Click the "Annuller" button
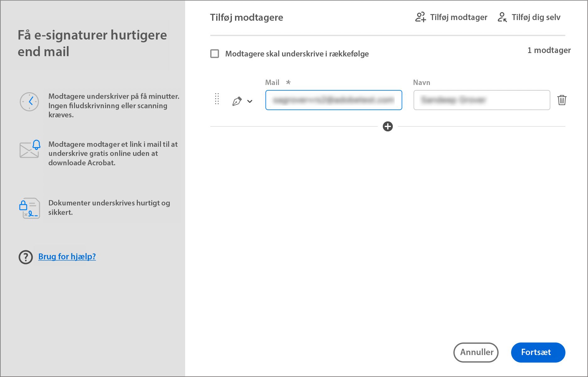588x377 pixels. point(476,352)
